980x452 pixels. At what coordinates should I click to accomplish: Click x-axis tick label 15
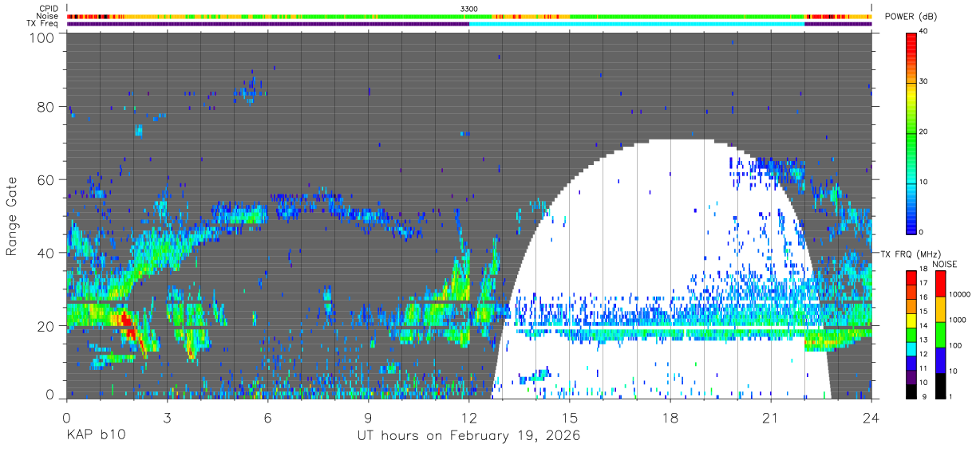point(570,417)
